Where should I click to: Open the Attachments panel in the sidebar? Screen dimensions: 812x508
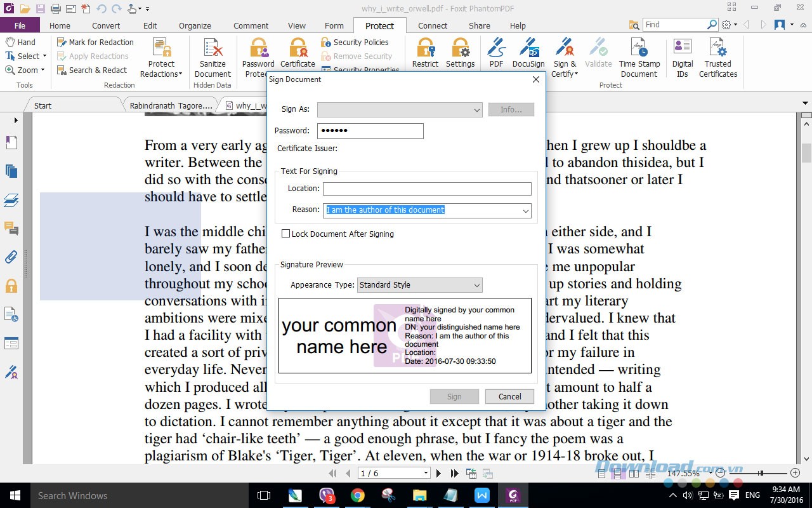pyautogui.click(x=11, y=257)
